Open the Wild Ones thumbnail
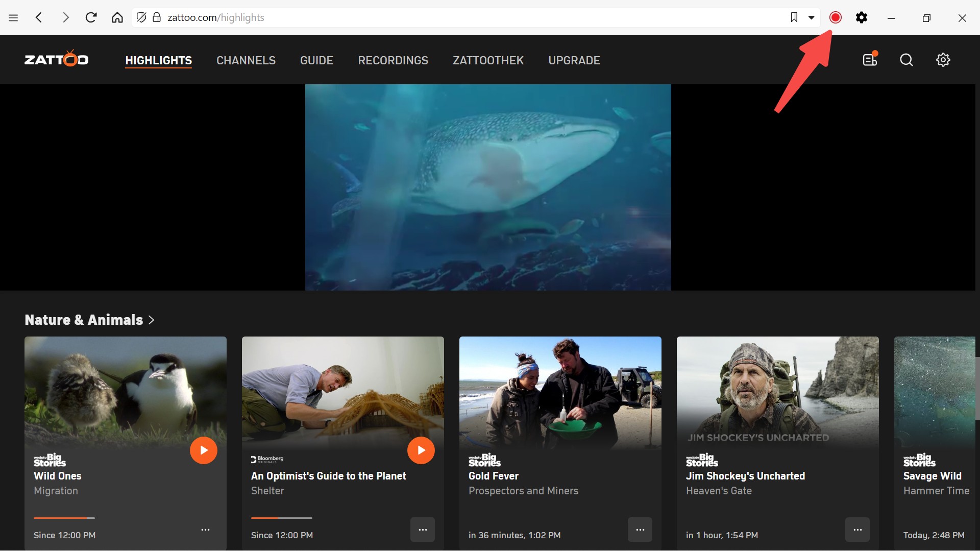The width and height of the screenshot is (980, 551). [126, 392]
